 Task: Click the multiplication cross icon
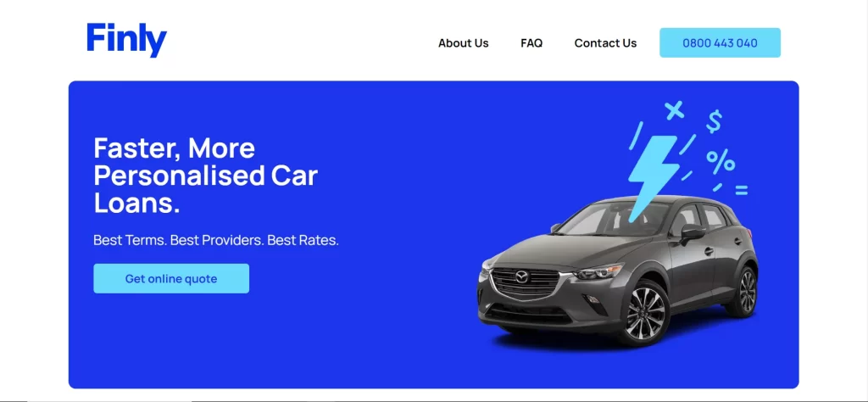point(674,110)
